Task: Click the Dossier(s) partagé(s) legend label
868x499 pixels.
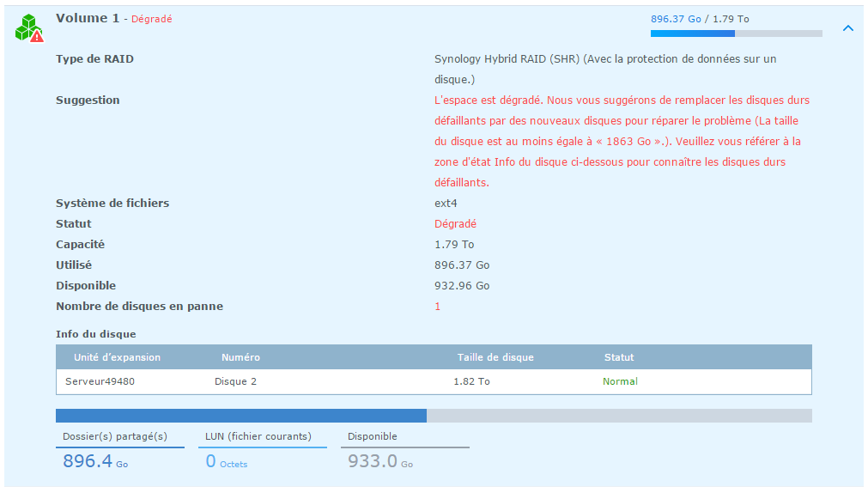Action: click(x=114, y=436)
